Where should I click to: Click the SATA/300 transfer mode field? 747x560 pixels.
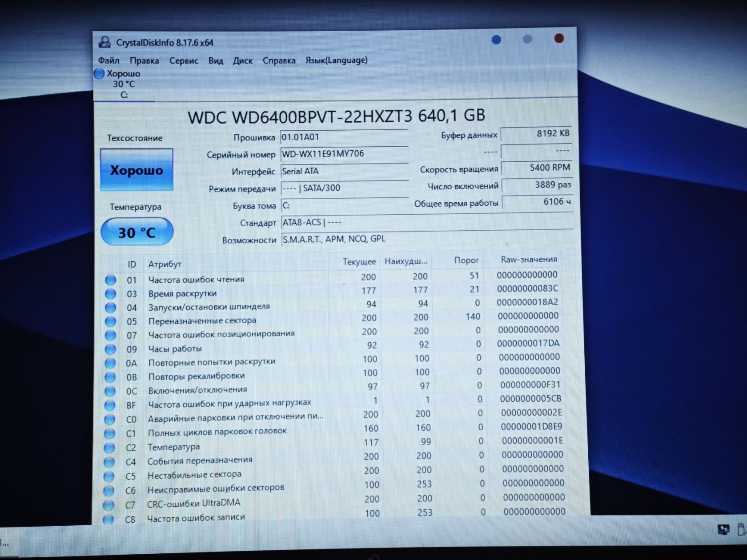click(x=344, y=188)
